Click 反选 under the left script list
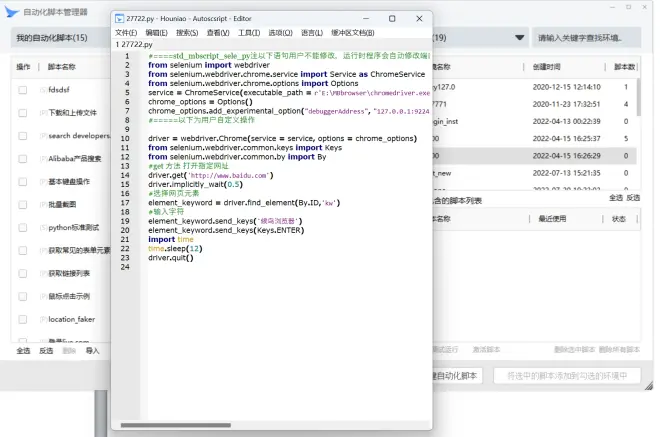The image size is (660, 437). coord(46,351)
